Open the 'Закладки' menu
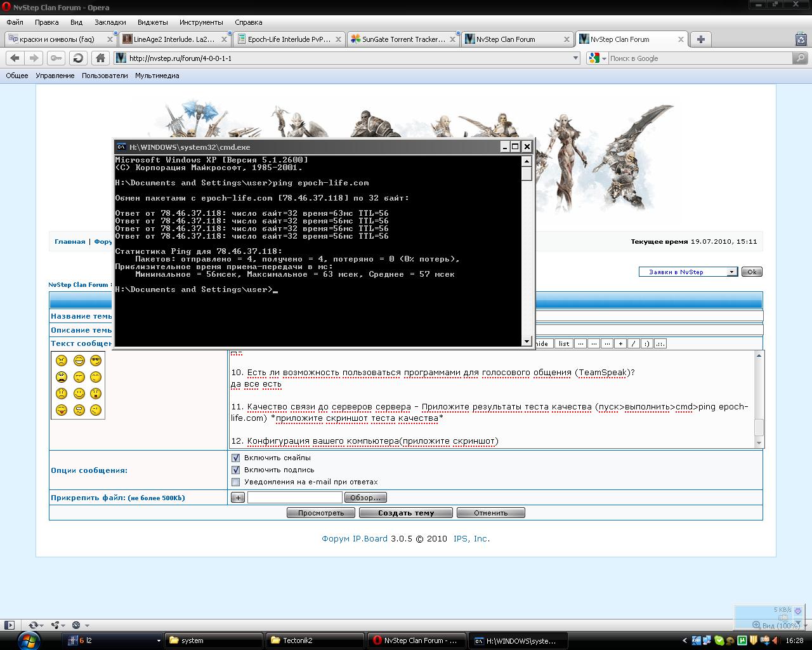This screenshot has height=650, width=812. [110, 22]
